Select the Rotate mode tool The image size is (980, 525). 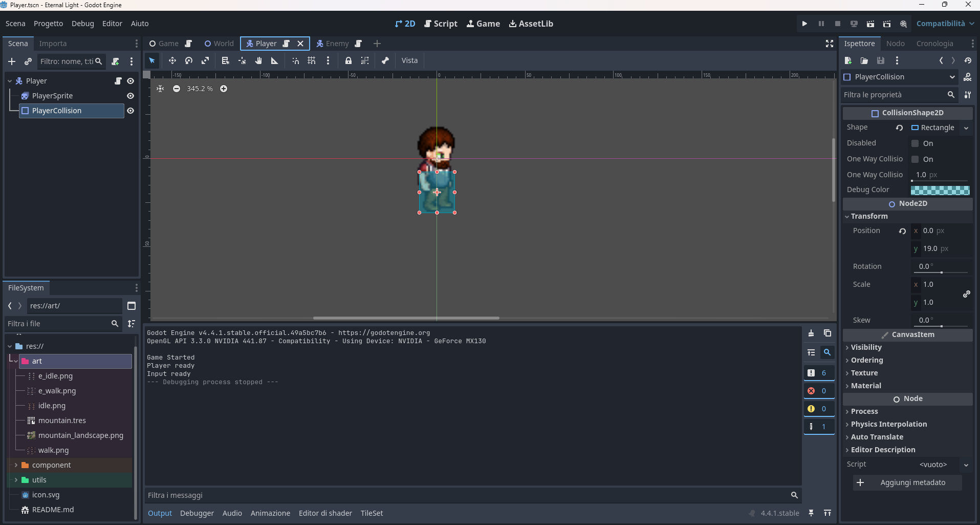click(x=189, y=60)
